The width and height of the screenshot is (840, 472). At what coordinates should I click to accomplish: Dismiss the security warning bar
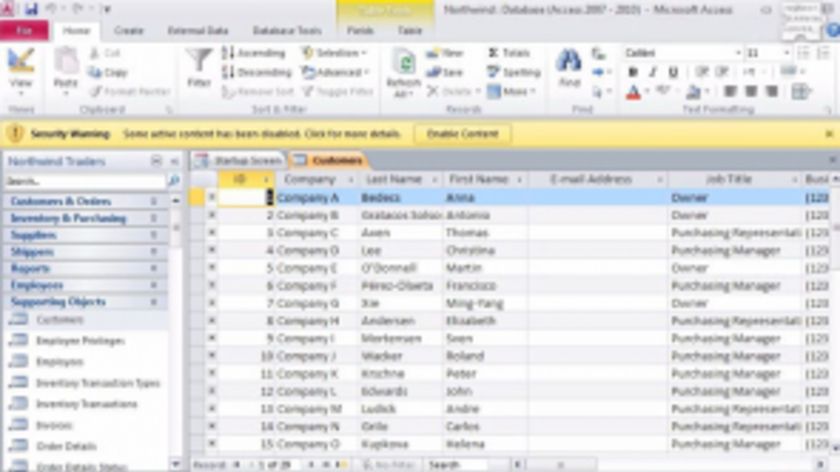[829, 134]
